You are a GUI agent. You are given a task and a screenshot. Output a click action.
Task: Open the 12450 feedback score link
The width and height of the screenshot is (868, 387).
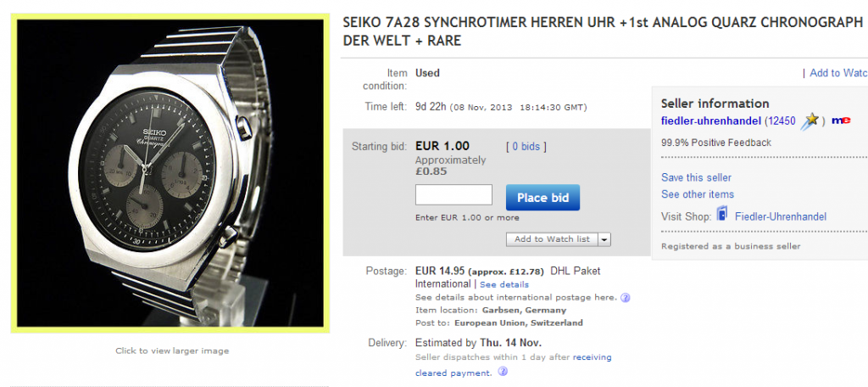pos(781,121)
